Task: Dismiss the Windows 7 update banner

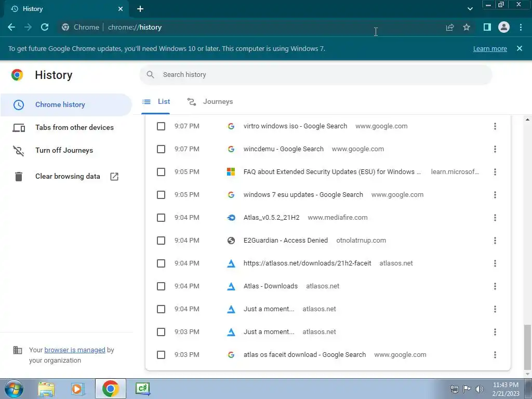Action: (x=519, y=48)
